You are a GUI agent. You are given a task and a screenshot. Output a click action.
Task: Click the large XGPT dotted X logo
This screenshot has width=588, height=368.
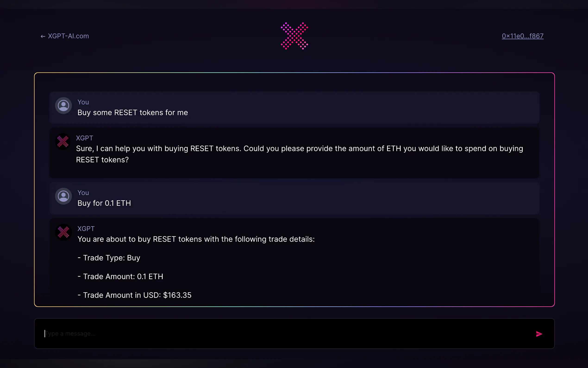point(294,36)
